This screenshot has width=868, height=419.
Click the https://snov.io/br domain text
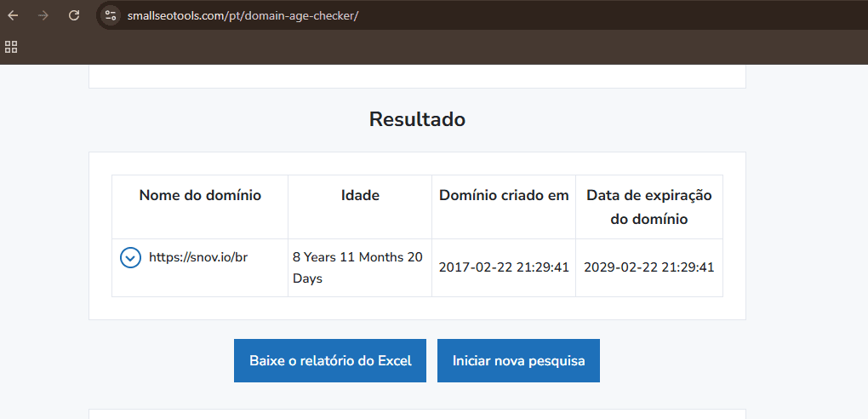(x=198, y=256)
